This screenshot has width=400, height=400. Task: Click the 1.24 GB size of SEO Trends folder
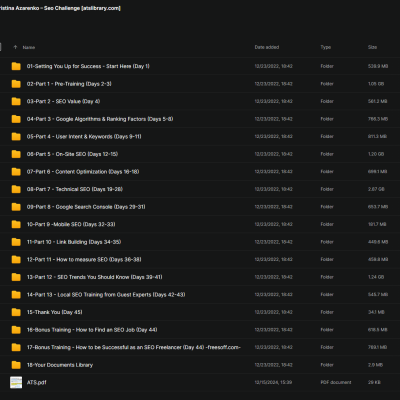[376, 277]
